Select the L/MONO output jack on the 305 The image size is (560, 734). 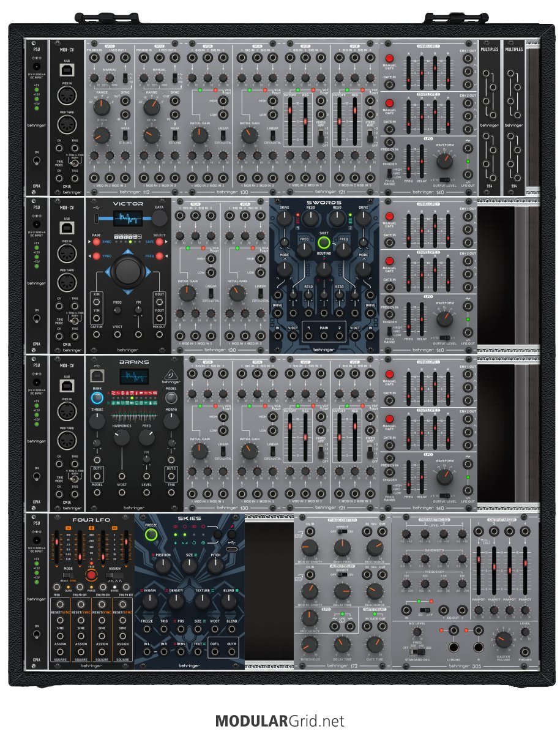click(x=454, y=648)
